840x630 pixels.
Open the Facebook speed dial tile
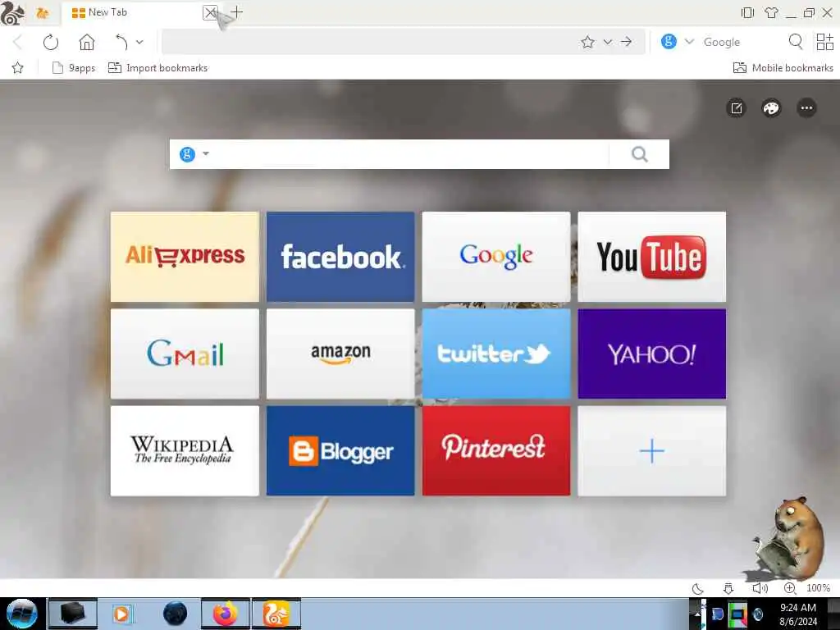pyautogui.click(x=340, y=257)
